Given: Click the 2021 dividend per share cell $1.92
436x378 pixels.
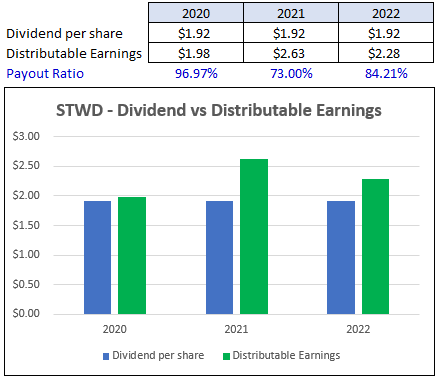Looking at the screenshot, I should tap(291, 33).
